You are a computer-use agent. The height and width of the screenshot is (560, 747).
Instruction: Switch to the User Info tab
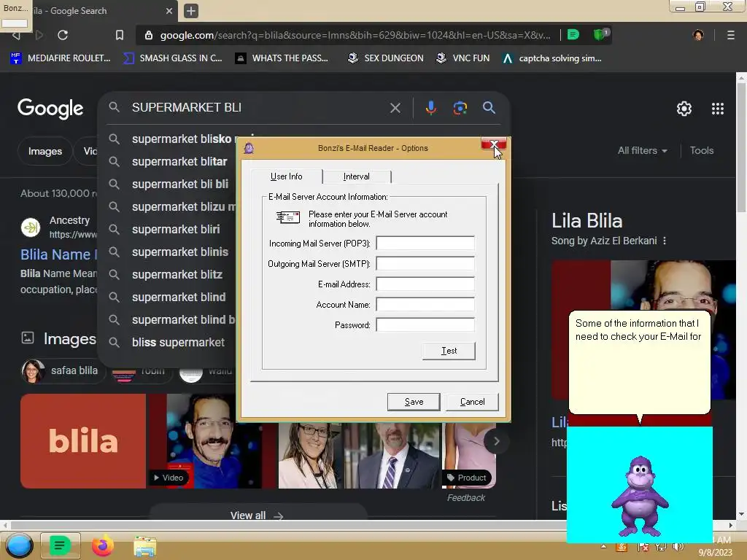coord(286,176)
